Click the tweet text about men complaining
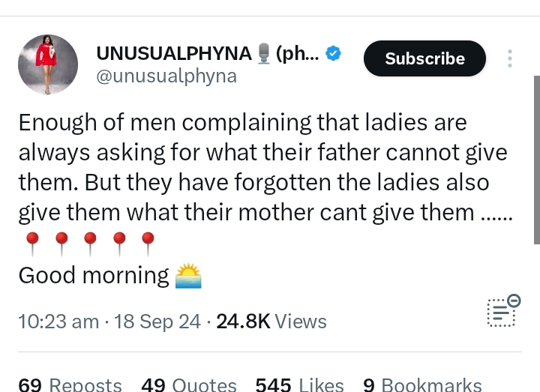 262,166
